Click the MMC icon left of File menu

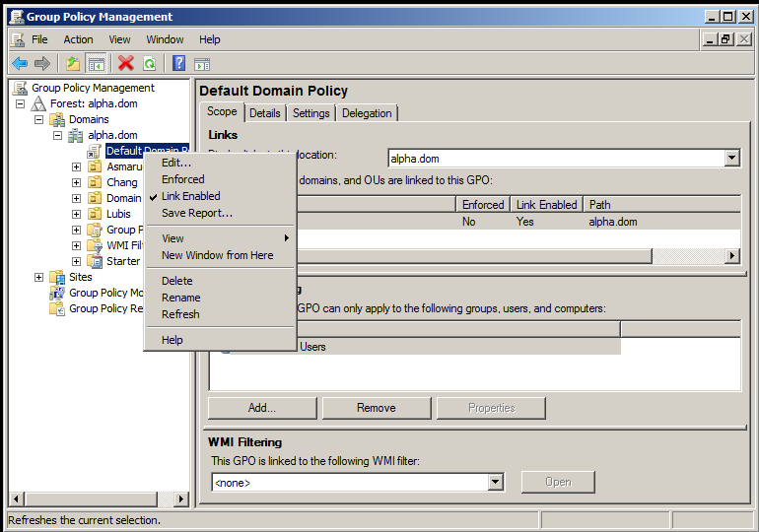(x=18, y=39)
